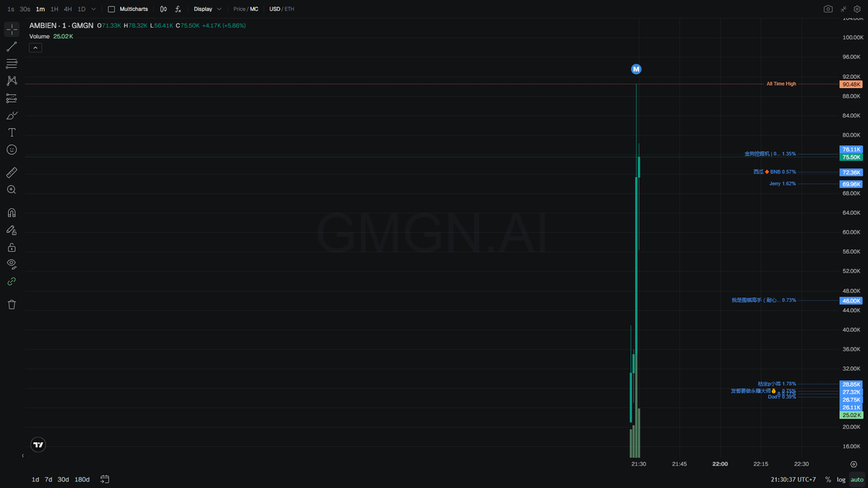This screenshot has width=868, height=488.
Task: Choose the XABCD pattern tool
Action: pyautogui.click(x=12, y=81)
